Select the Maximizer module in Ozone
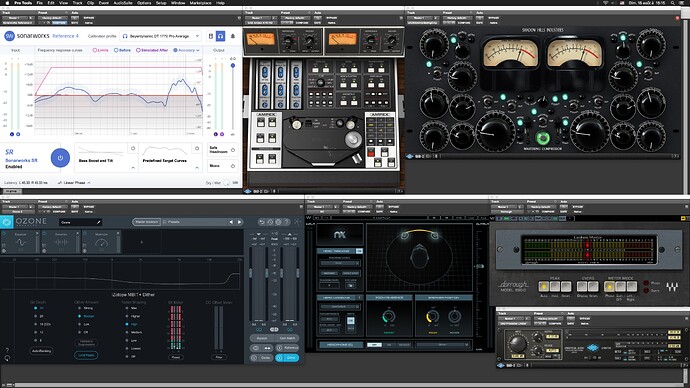The width and height of the screenshot is (690, 388). click(x=101, y=242)
